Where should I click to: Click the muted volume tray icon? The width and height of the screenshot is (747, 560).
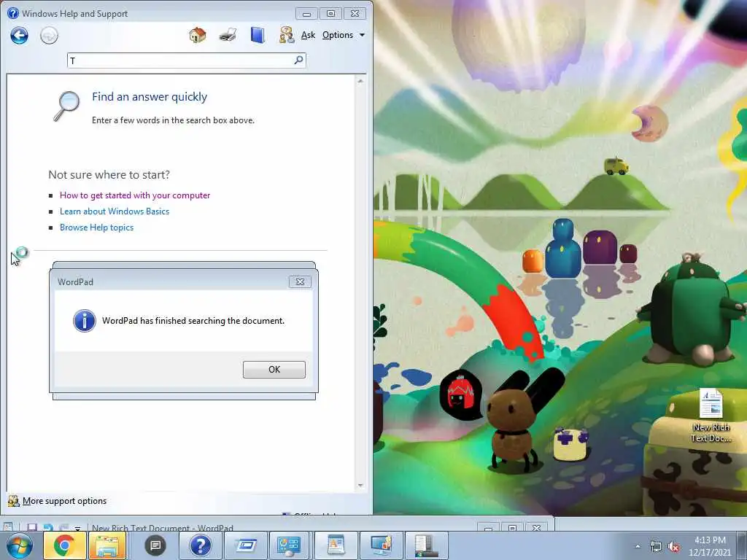[673, 547]
